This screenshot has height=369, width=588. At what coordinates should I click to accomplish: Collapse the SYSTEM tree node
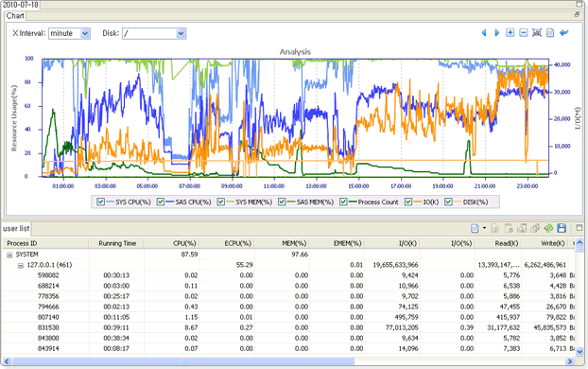coord(9,255)
